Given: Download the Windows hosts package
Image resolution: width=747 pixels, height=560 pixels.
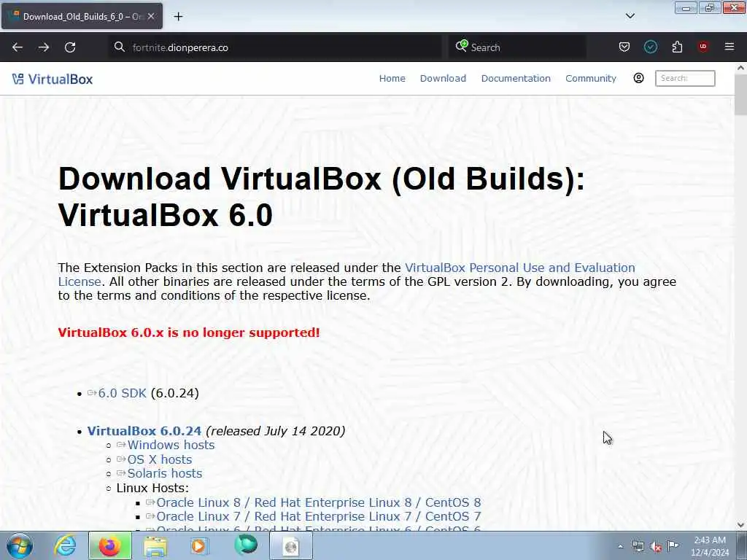Looking at the screenshot, I should coord(171,446).
